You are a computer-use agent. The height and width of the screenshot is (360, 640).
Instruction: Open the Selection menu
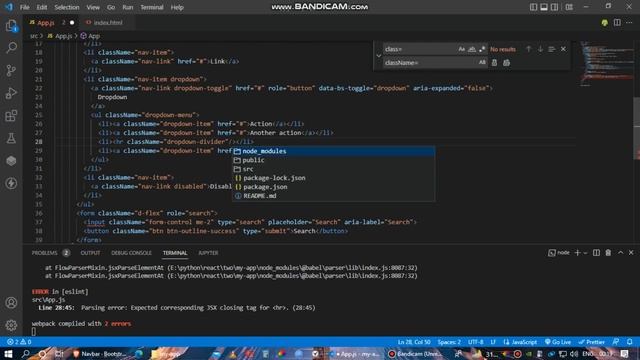(x=67, y=7)
